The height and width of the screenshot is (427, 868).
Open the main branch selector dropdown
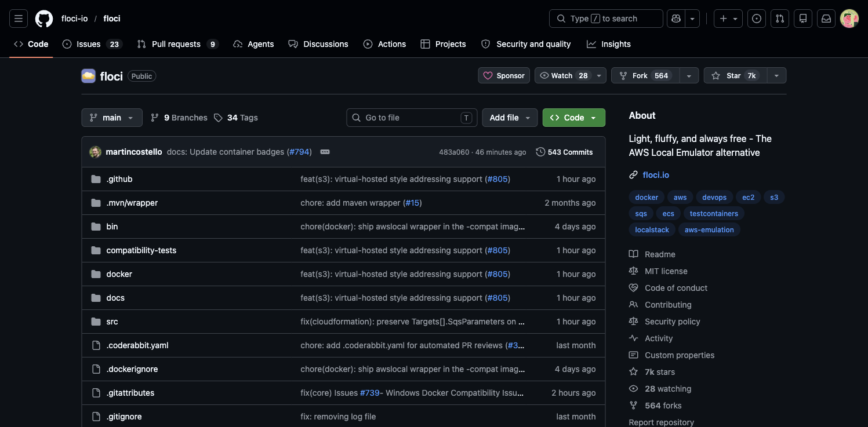click(x=111, y=118)
